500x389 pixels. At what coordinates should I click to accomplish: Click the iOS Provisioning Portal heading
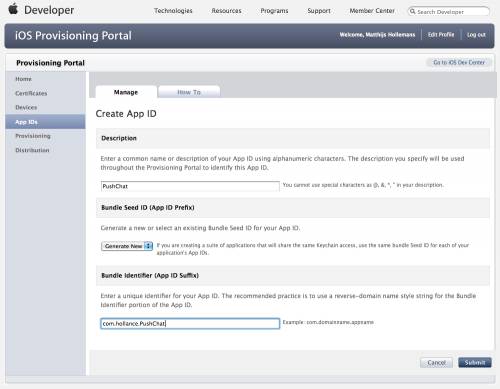(73, 36)
